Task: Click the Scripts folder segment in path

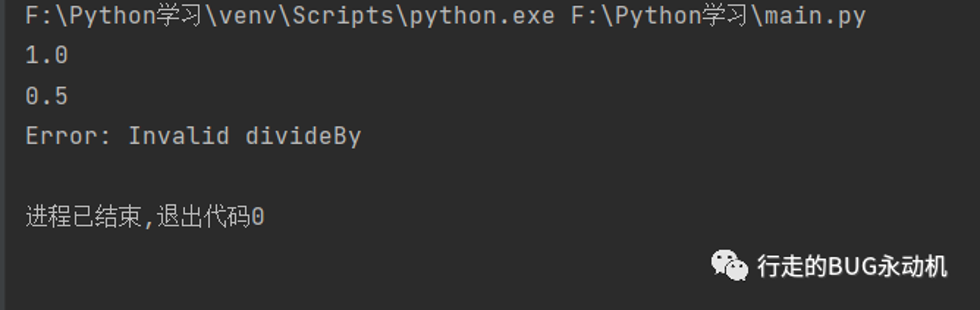Action: pyautogui.click(x=343, y=16)
